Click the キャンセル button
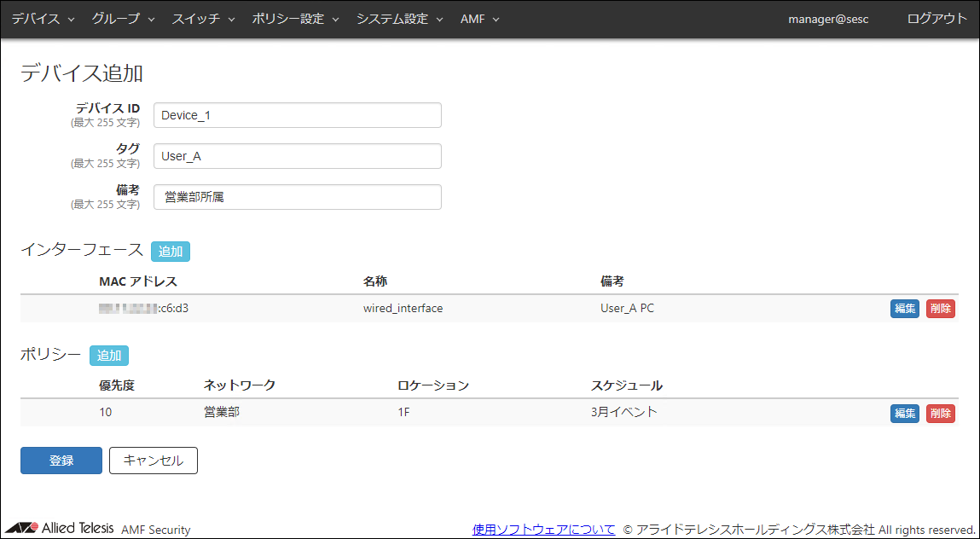 click(154, 461)
